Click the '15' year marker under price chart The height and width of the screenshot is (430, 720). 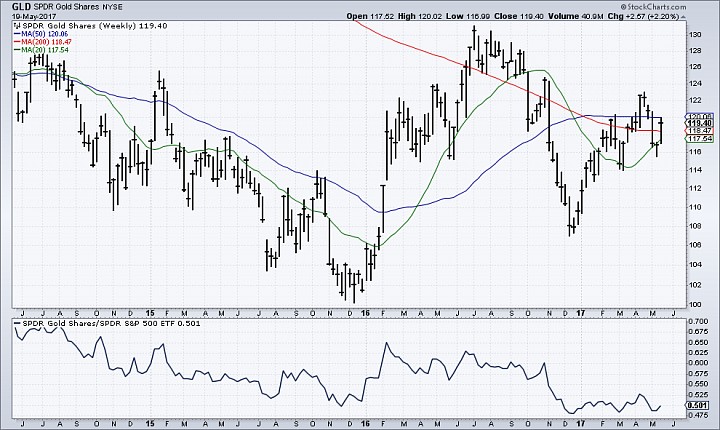click(x=149, y=313)
